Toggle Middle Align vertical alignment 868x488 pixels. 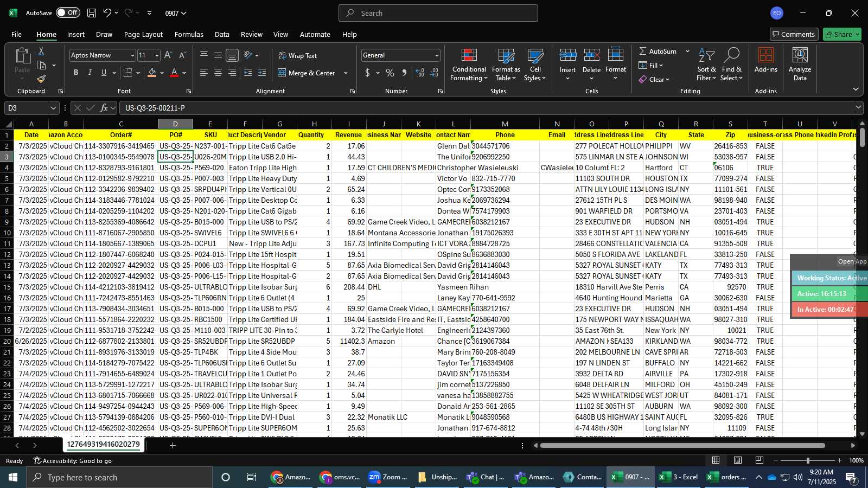218,55
